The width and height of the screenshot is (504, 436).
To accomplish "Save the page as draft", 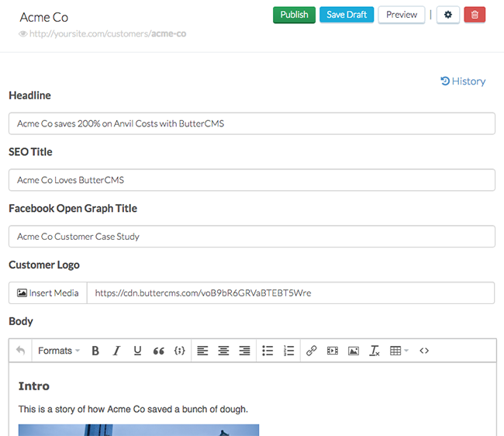I will click(347, 15).
